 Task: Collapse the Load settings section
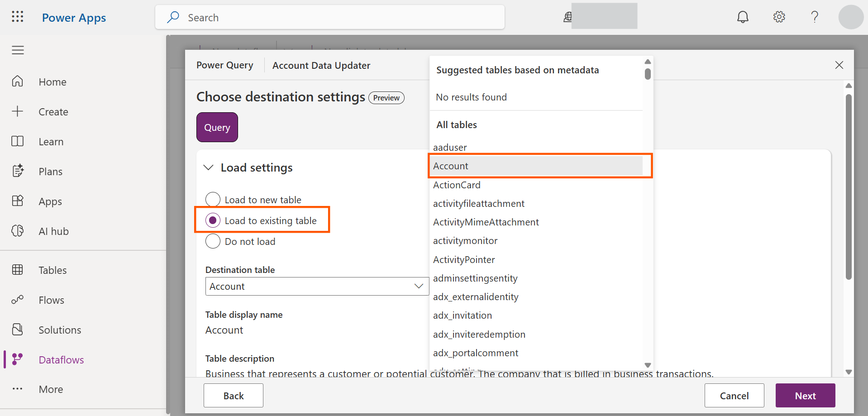pos(209,167)
